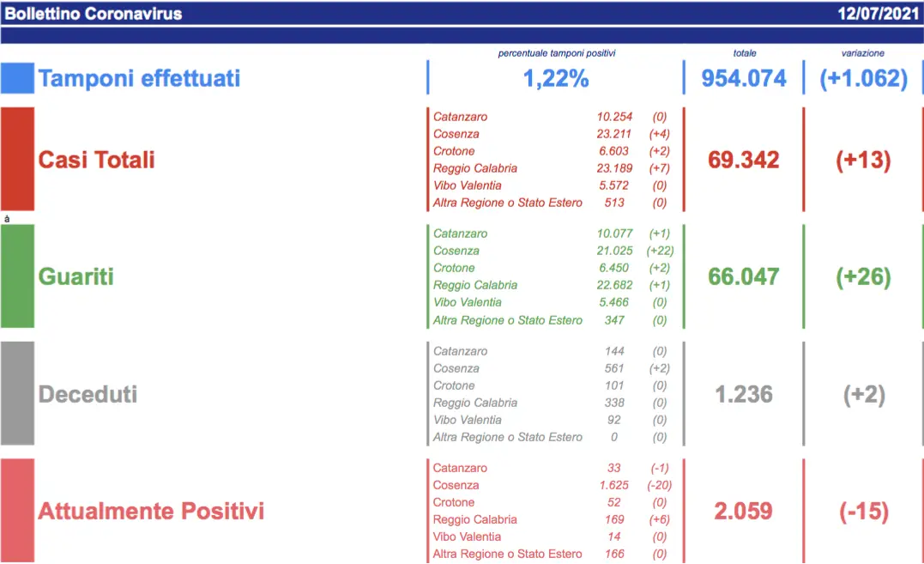Click the 'Guariti' heading
Viewport: 924px width, 564px height.
pyautogui.click(x=75, y=276)
